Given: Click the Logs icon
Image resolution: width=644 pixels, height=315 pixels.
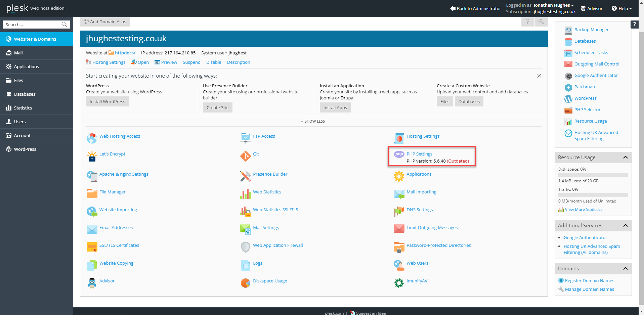Looking at the screenshot, I should tap(246, 265).
